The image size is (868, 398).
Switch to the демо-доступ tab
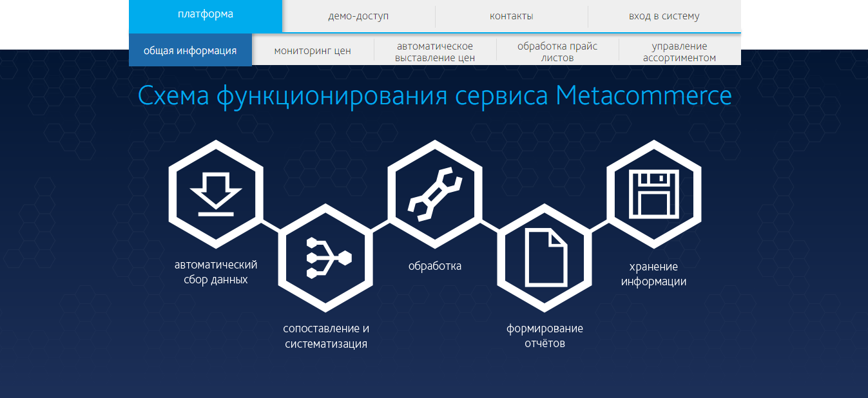click(x=359, y=16)
